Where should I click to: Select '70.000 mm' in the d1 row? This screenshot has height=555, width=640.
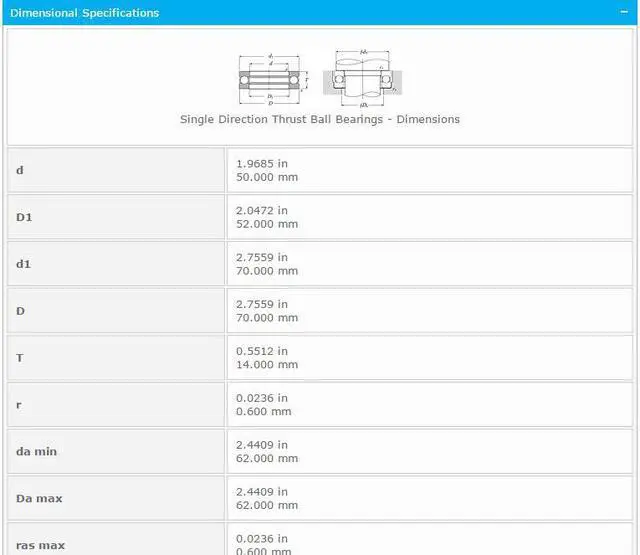(x=267, y=271)
